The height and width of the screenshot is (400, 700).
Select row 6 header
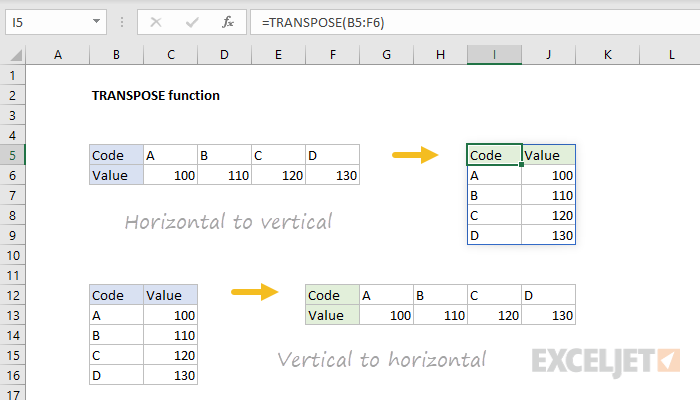coord(12,175)
